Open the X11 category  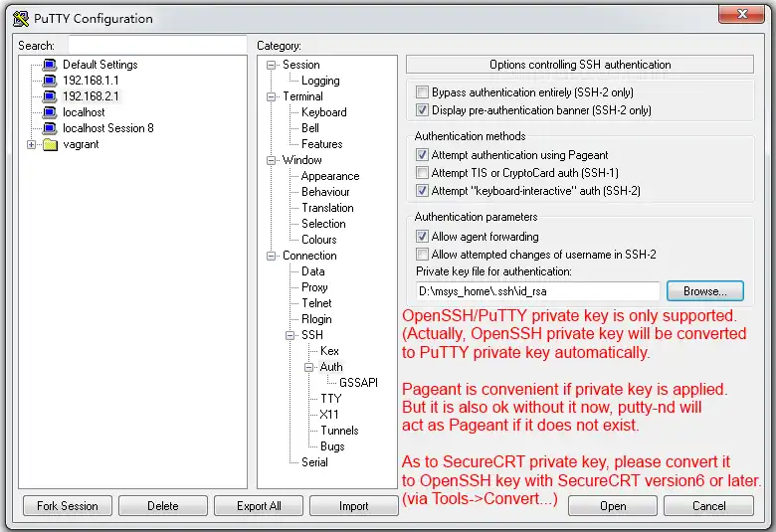click(x=329, y=415)
